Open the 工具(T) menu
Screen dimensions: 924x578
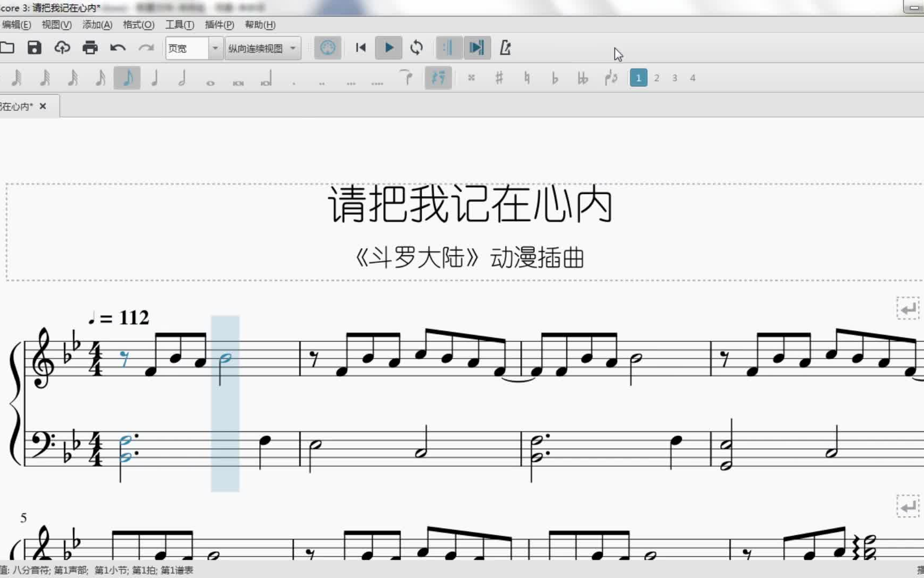pyautogui.click(x=180, y=25)
